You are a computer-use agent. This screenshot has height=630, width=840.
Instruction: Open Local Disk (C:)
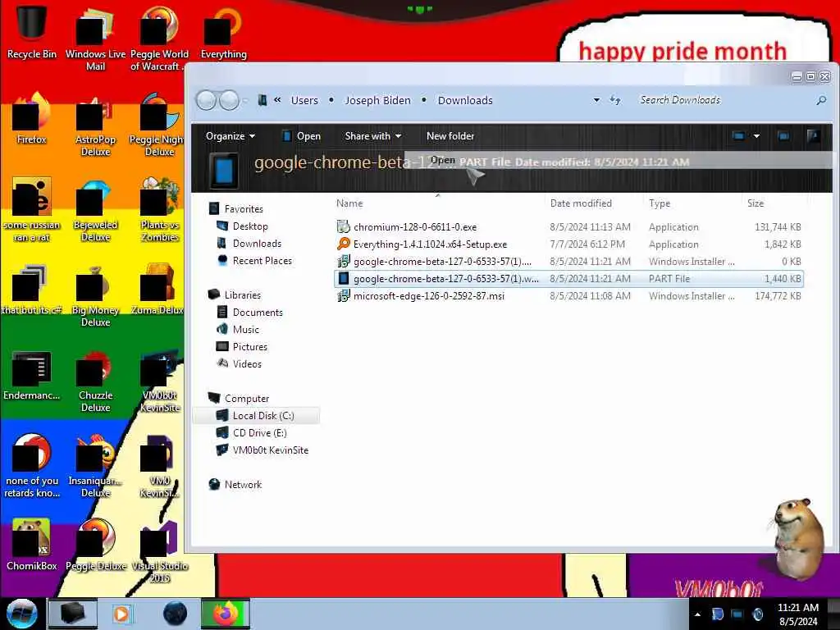(256, 415)
